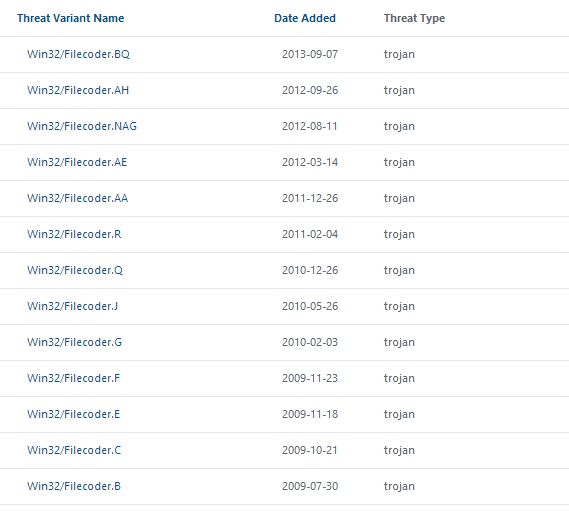Click the Threat Type column header
The image size is (569, 518).
414,18
